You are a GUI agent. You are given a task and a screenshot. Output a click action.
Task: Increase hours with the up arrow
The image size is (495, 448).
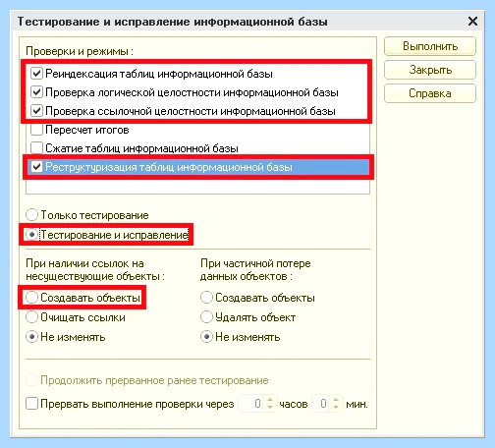coord(270,400)
